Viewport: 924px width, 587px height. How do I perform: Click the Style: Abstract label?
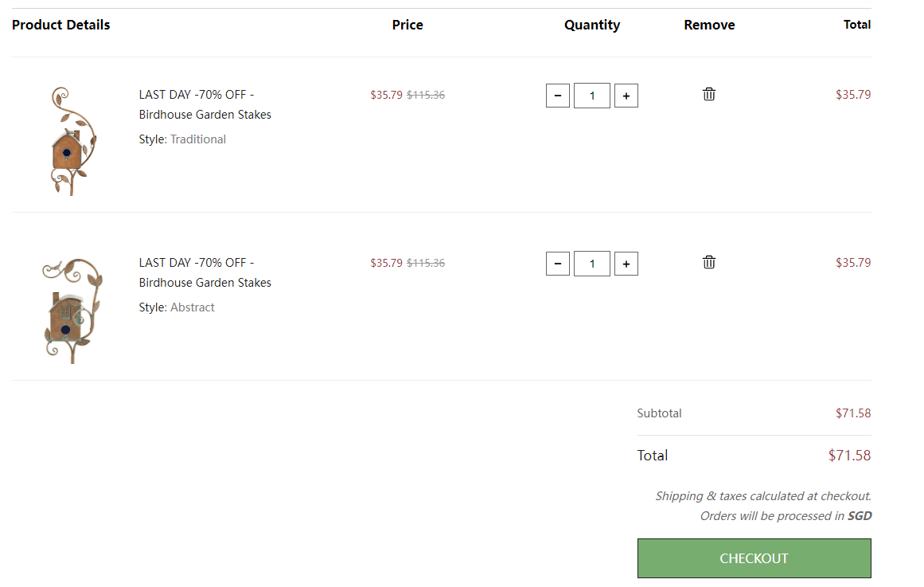tap(177, 307)
